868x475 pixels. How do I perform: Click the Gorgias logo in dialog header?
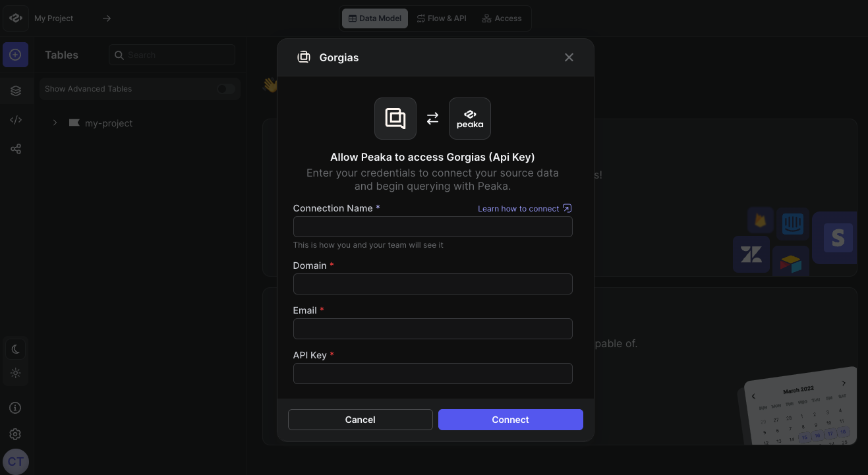pos(304,57)
